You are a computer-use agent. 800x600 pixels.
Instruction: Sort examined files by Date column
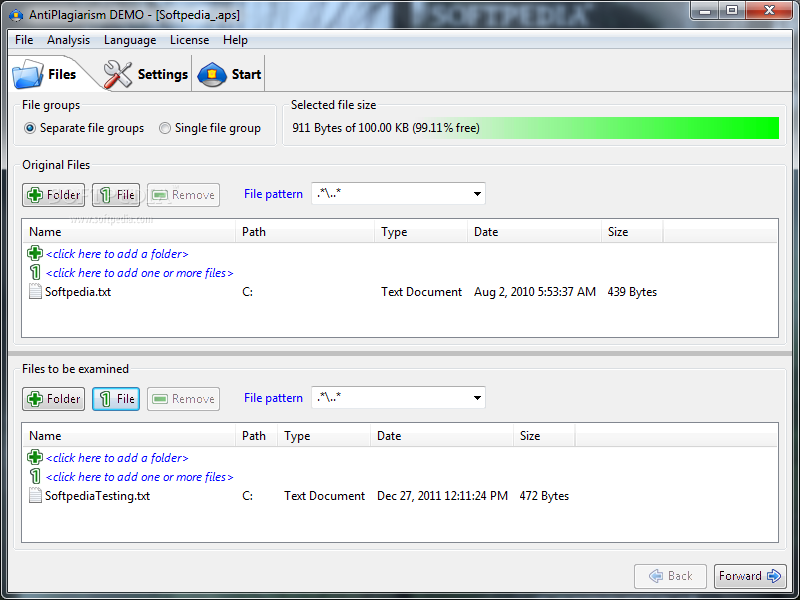tap(442, 436)
